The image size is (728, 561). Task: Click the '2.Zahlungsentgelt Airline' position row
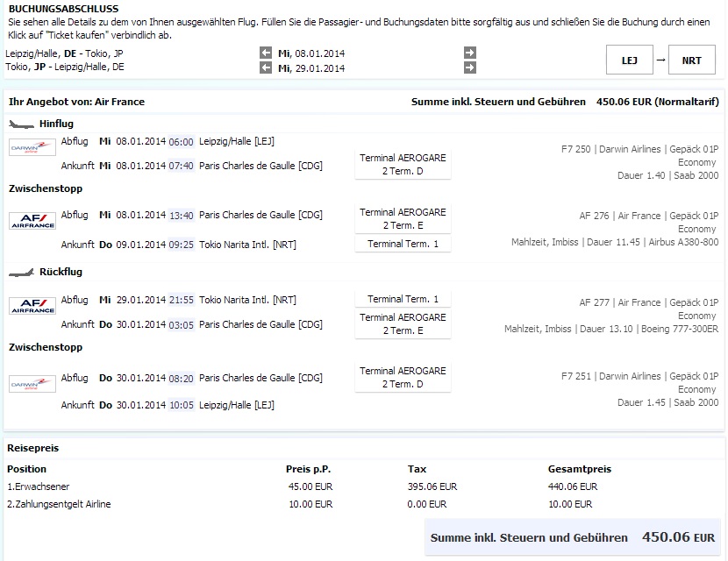(x=59, y=504)
